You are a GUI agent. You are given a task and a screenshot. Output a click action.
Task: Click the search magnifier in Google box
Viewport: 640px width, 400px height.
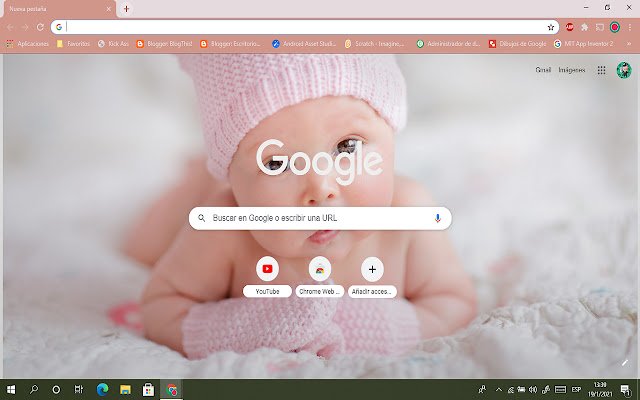pos(202,218)
